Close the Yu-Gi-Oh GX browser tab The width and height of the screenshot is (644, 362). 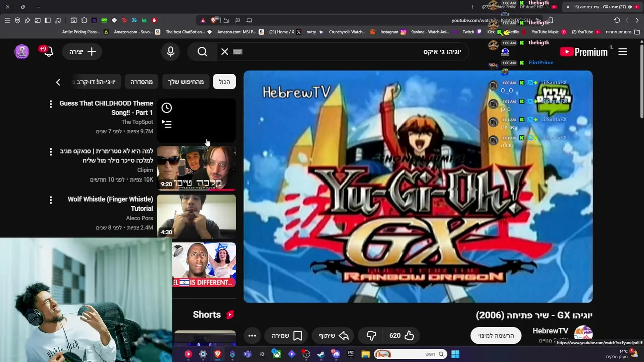coord(568,7)
